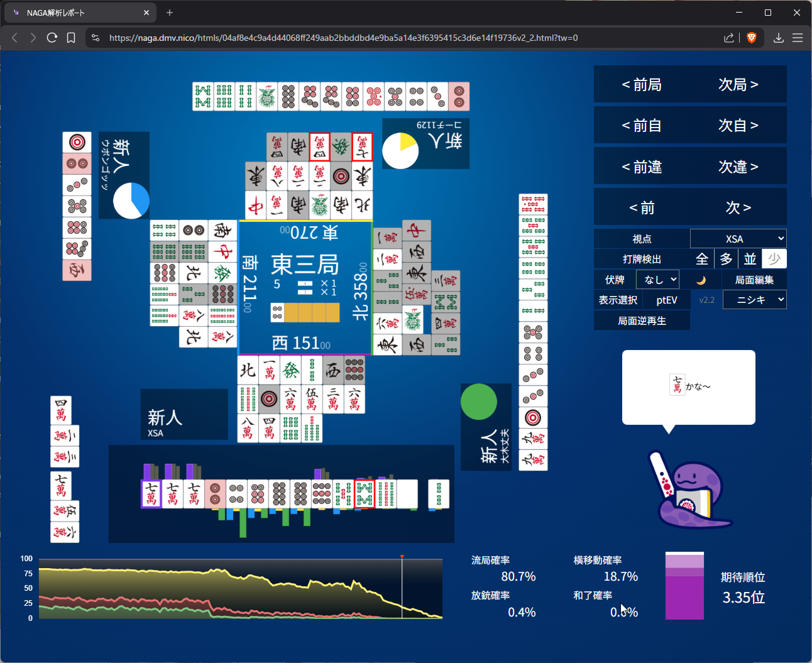Open the 視点 dropdown showing XSA

click(738, 239)
